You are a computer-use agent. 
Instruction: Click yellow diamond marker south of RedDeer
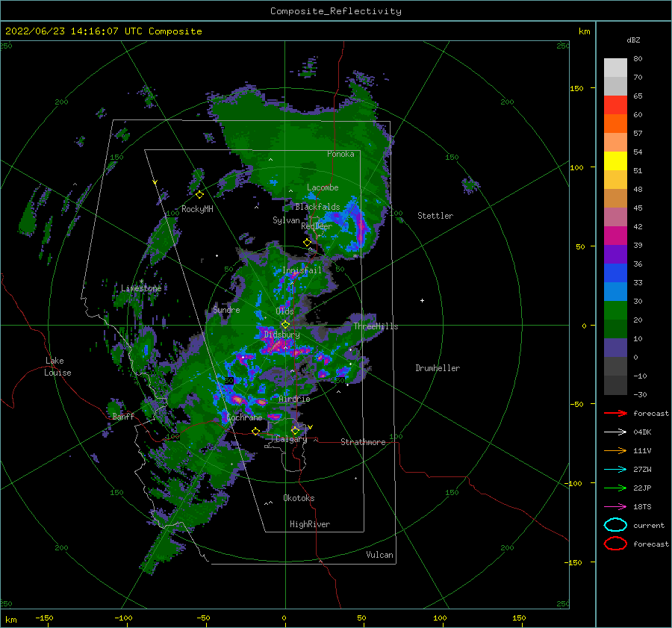tap(307, 243)
